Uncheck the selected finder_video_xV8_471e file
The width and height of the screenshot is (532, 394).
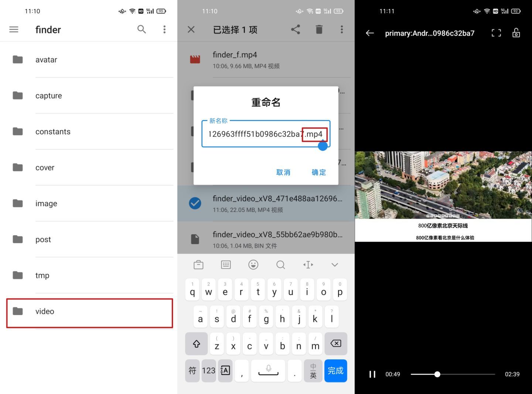(x=195, y=203)
